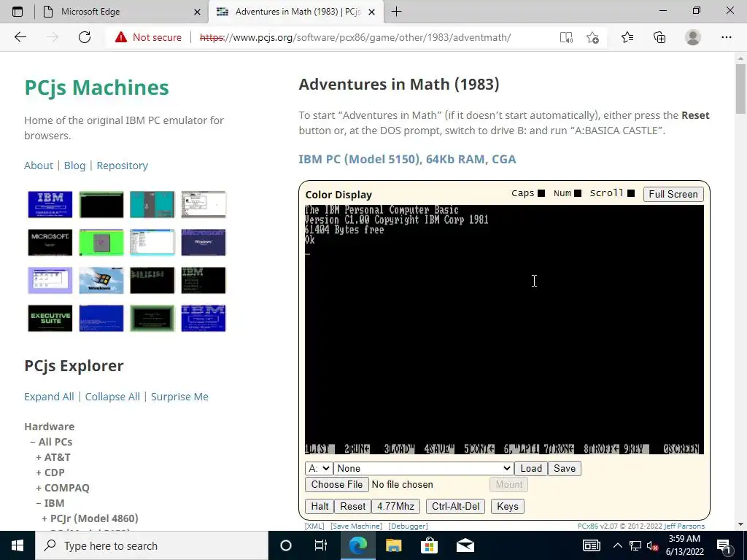Open the diskette None dropdown
The width and height of the screenshot is (747, 560).
coord(424,468)
